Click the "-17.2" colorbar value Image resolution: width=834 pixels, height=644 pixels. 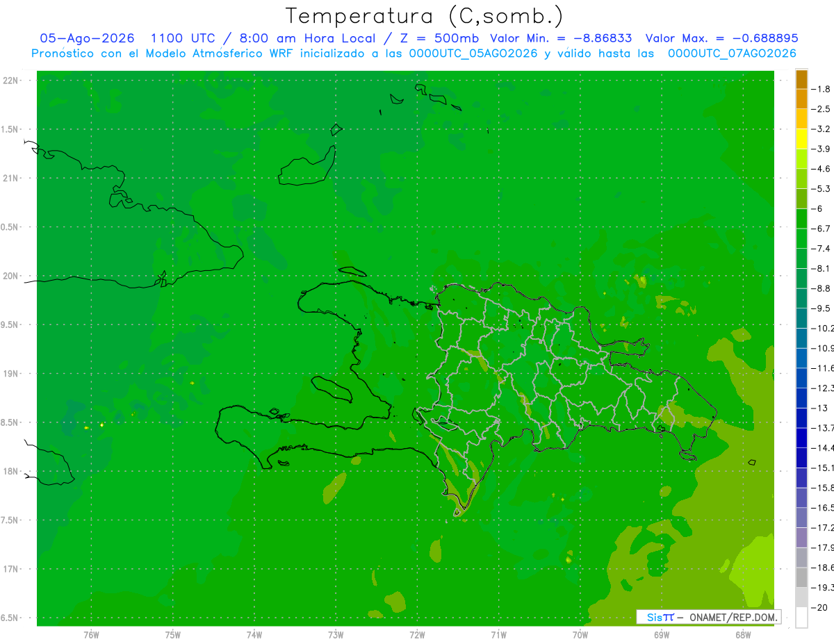pos(823,527)
